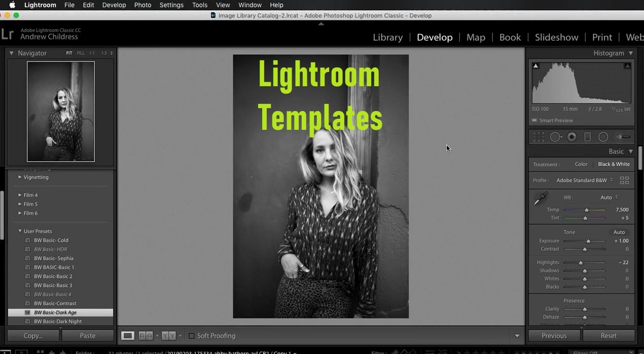Click the Exposure slider handle
644x354 pixels.
(x=588, y=241)
